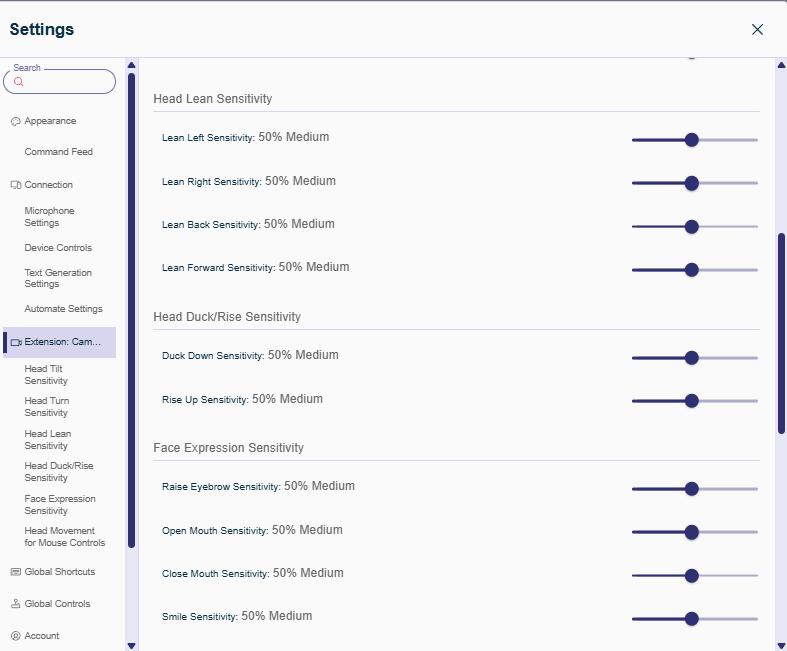Click the magnifier icon in Search

(19, 82)
